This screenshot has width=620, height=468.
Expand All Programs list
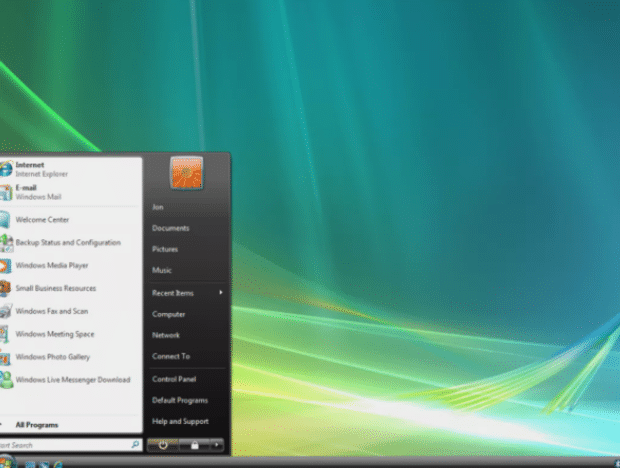[x=36, y=425]
